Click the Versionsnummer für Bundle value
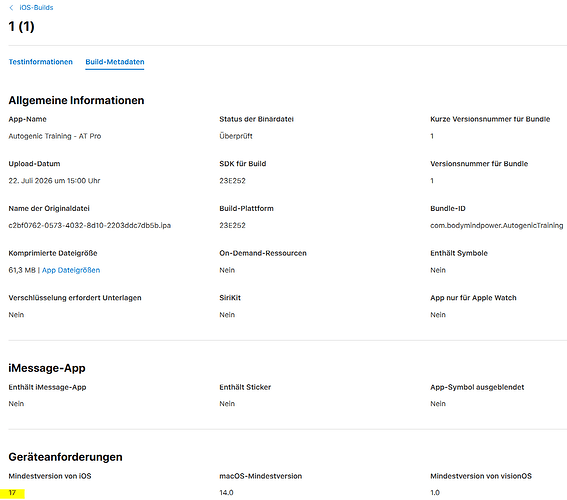This screenshot has width=567, height=500. 432,180
